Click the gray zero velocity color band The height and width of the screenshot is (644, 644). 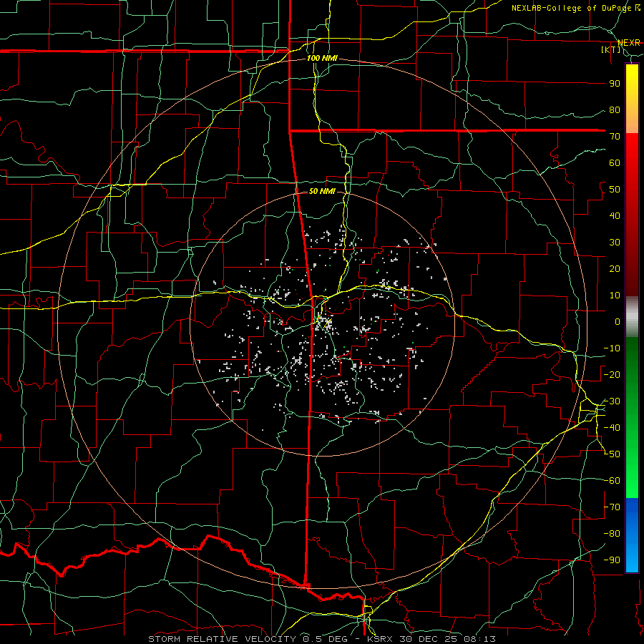tap(632, 317)
